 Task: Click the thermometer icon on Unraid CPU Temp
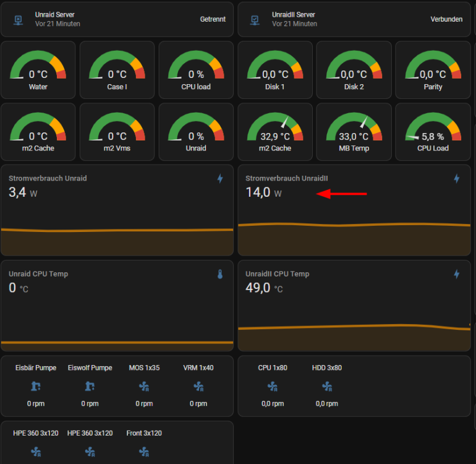pos(220,274)
